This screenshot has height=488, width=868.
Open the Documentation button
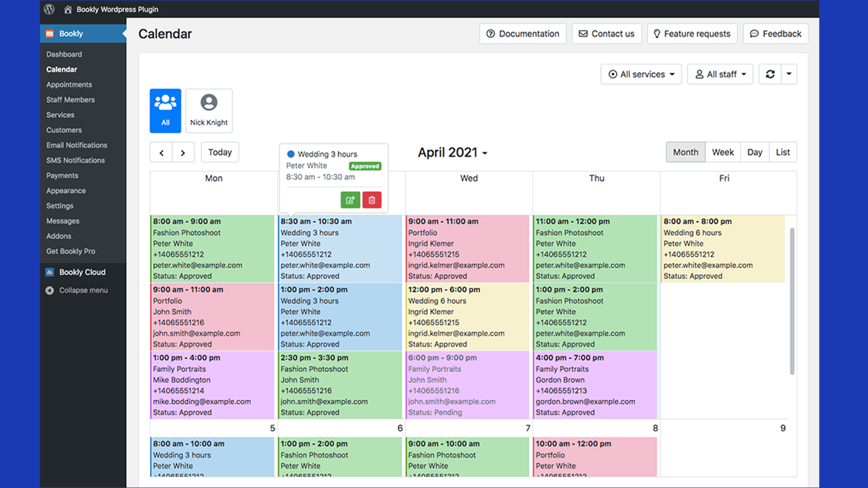(x=523, y=34)
